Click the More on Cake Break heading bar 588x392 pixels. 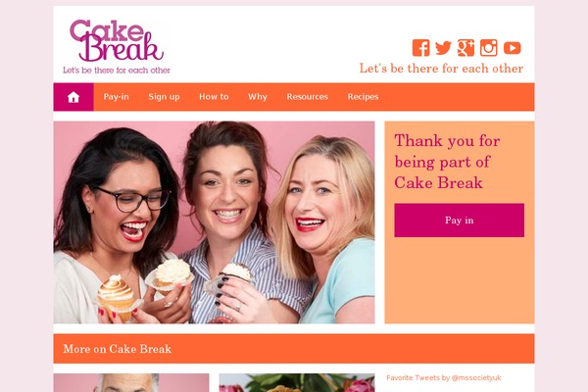294,349
